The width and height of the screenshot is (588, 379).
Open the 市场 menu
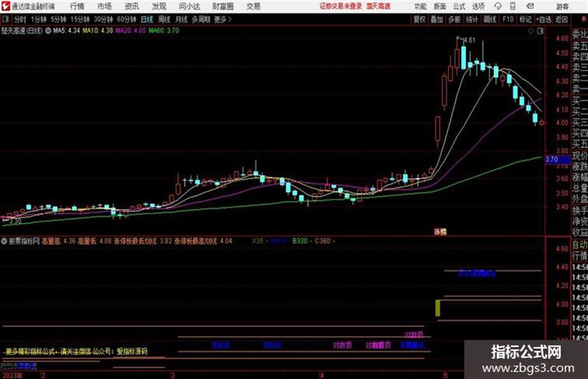(105, 6)
